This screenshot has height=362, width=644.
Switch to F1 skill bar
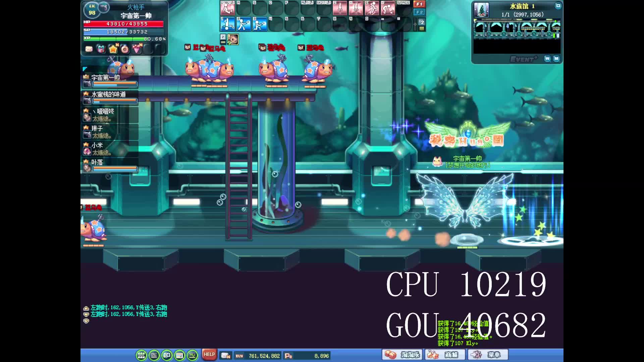419,4
